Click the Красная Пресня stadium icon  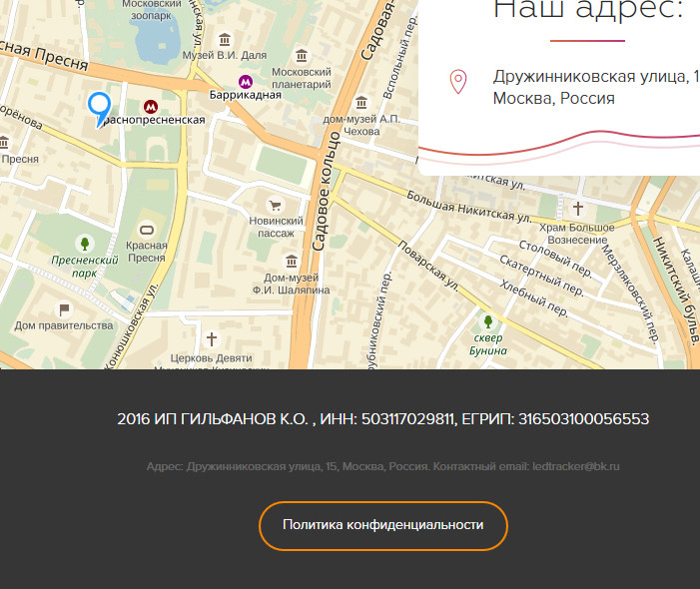147,230
